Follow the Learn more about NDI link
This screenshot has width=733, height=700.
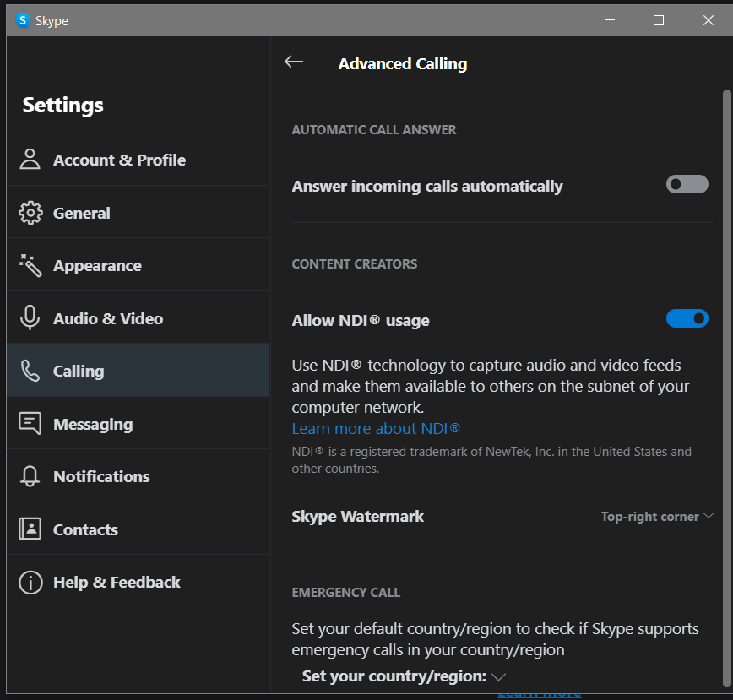coord(376,428)
